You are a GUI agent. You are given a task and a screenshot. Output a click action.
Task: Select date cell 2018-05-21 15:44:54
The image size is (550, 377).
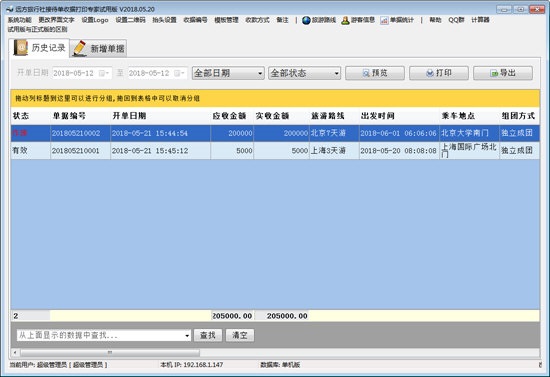click(160, 133)
